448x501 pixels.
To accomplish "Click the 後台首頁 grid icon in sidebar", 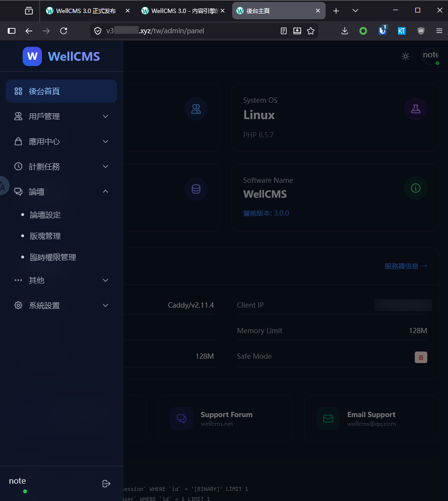I will pyautogui.click(x=18, y=91).
